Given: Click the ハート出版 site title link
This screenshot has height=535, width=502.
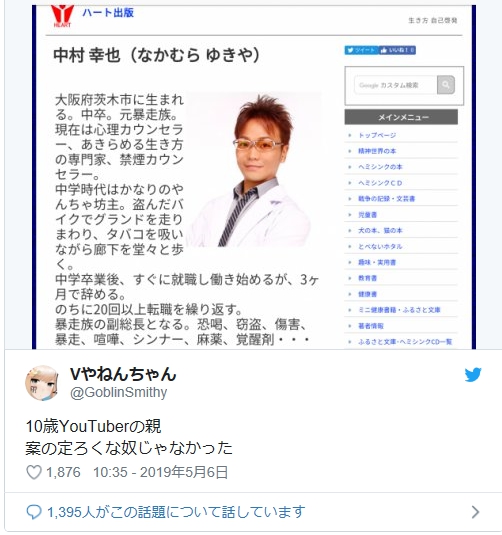Looking at the screenshot, I should (108, 13).
